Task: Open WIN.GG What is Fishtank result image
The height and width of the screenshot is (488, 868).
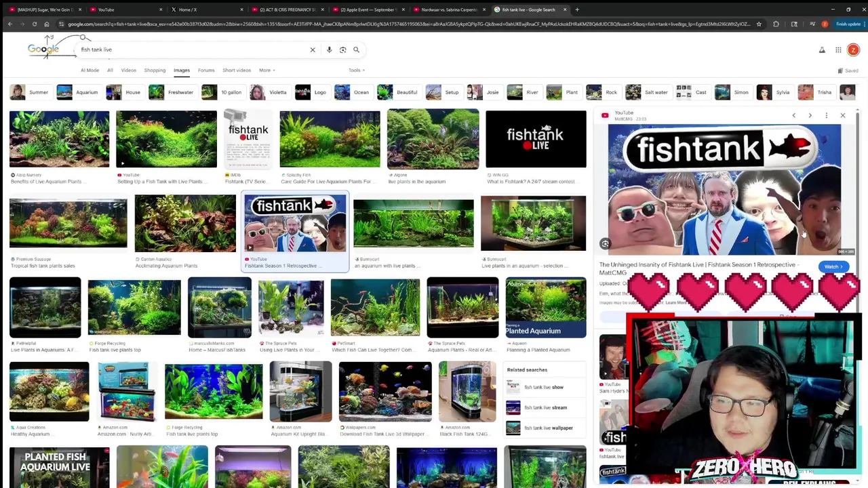Action: point(536,139)
